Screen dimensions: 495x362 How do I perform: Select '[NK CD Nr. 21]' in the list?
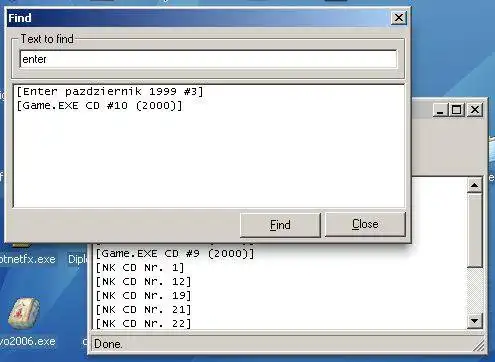coord(143,310)
